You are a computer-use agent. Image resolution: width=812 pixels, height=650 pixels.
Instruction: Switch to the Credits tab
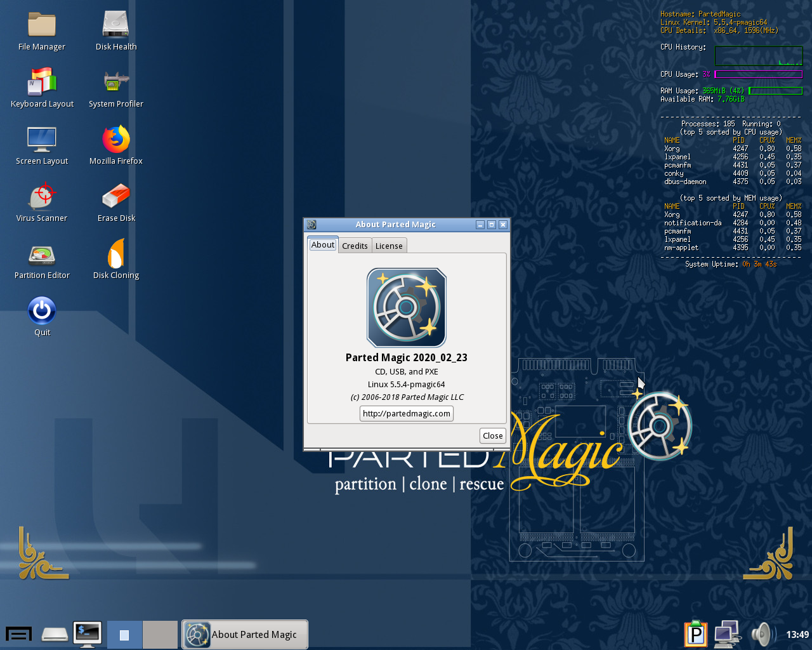(x=355, y=246)
